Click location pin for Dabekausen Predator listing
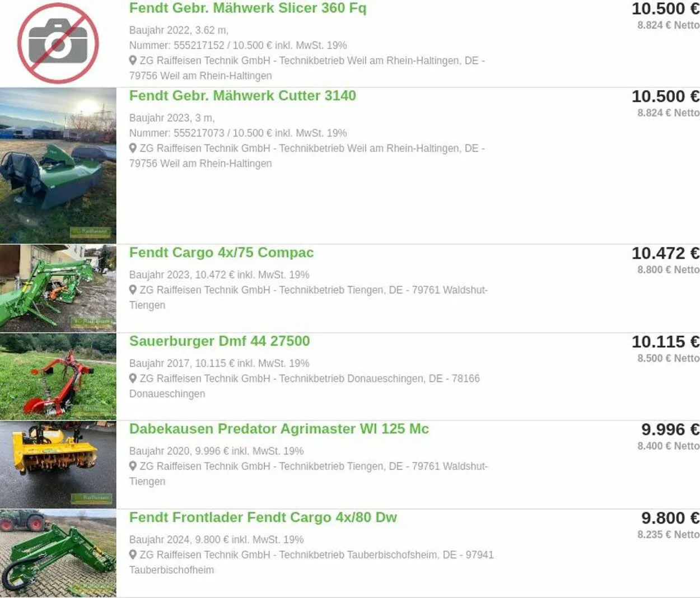 click(x=133, y=466)
